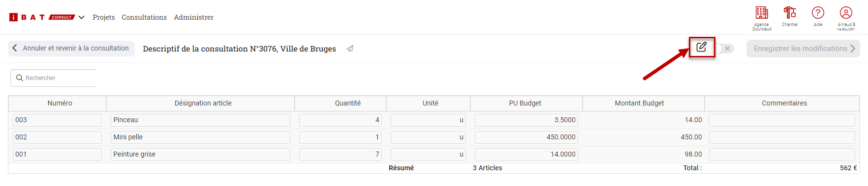Viewport: 868px width, 186px height.
Task: Click the PU Budget field showing 14.0000
Action: (527, 155)
